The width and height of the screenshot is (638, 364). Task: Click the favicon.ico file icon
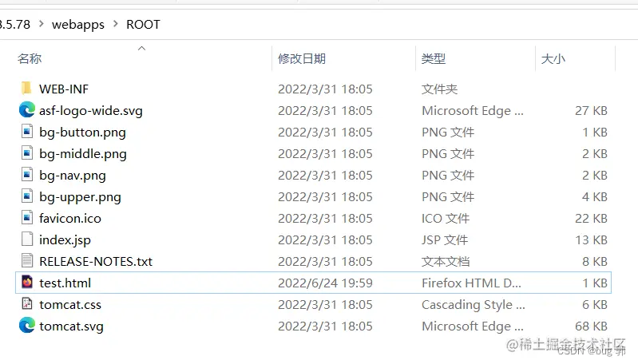[27, 218]
